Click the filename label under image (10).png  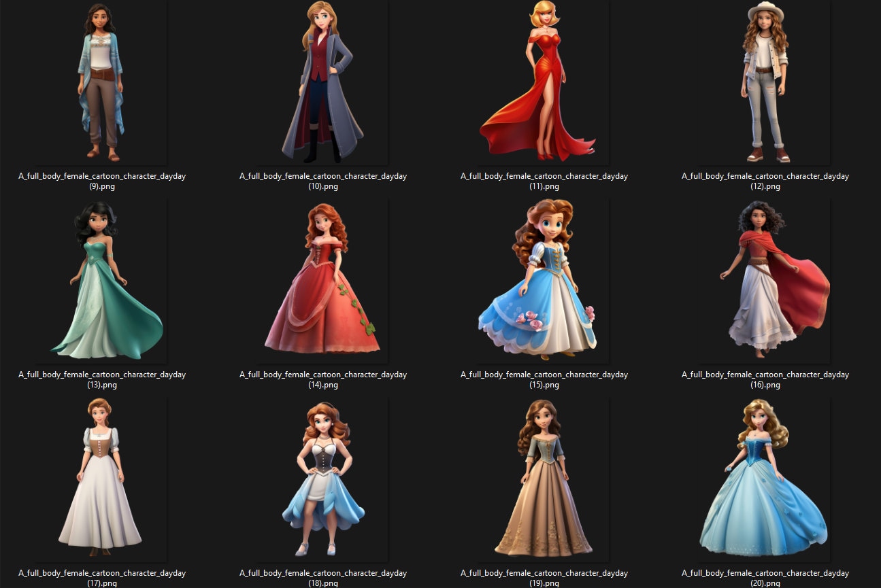(x=323, y=181)
